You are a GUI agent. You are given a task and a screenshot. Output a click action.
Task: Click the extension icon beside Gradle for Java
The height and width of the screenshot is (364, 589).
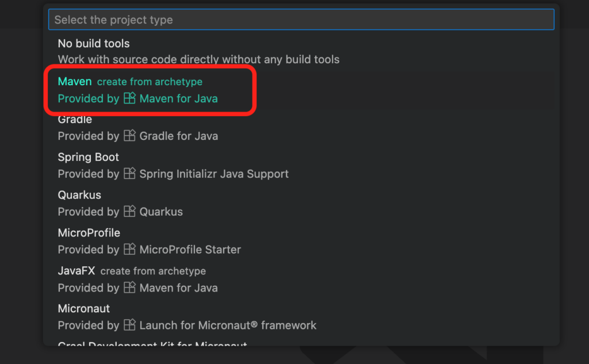(129, 135)
